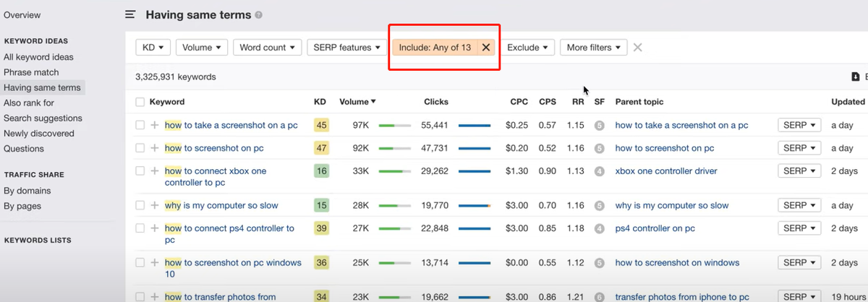This screenshot has height=302, width=868.
Task: Clear all filters with the gray X
Action: pos(637,48)
